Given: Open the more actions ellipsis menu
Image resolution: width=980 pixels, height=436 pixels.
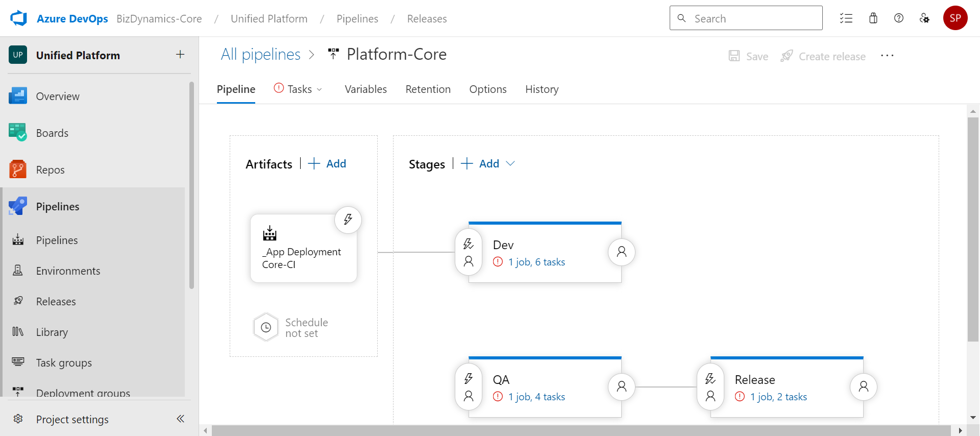Looking at the screenshot, I should click(887, 56).
